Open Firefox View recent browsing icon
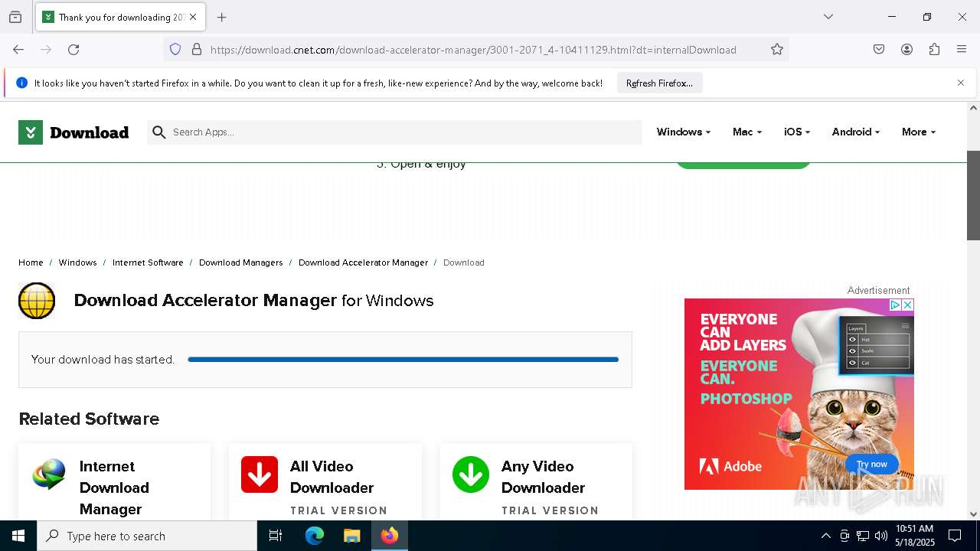Screen dimensions: 980x551 point(15,17)
